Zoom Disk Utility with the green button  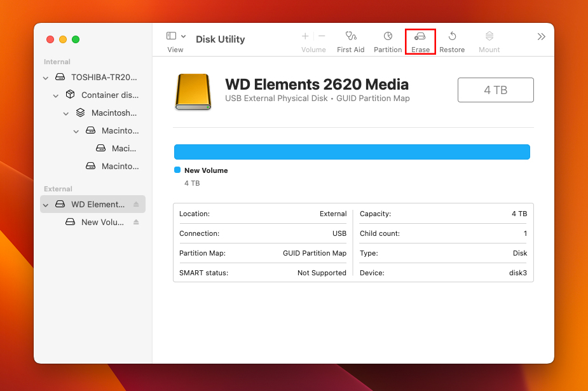[76, 39]
